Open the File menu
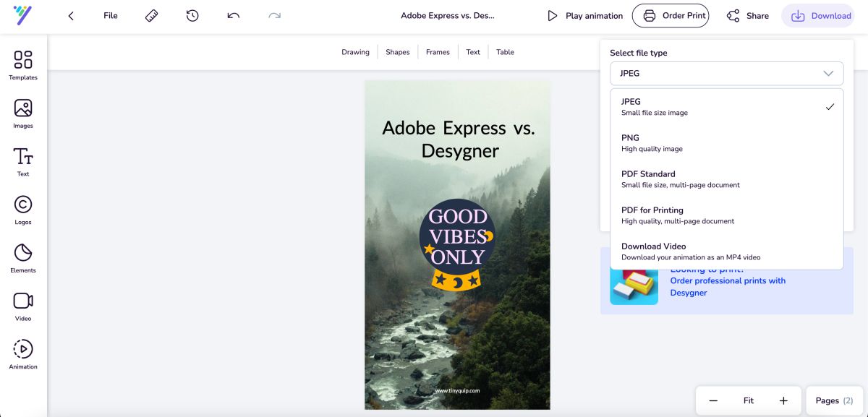The width and height of the screenshot is (868, 417). pos(111,15)
